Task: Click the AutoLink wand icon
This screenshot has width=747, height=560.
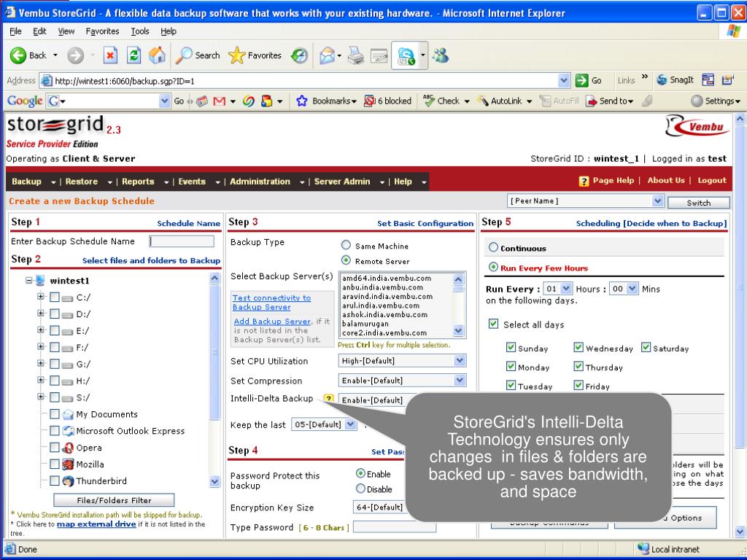Action: point(483,101)
